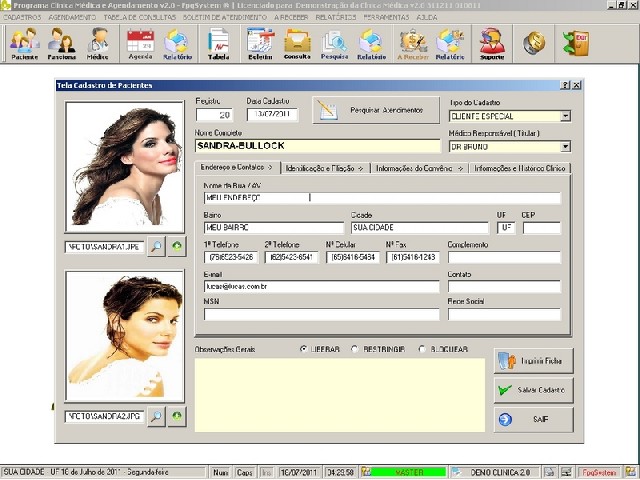Switch to the Identificação e Filiação tab

point(325,168)
